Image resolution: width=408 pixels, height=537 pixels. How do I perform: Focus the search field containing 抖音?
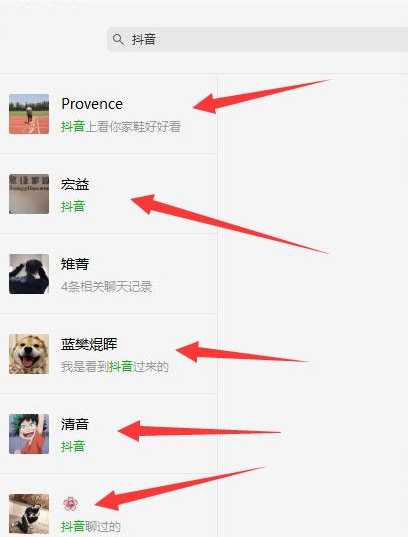(258, 40)
